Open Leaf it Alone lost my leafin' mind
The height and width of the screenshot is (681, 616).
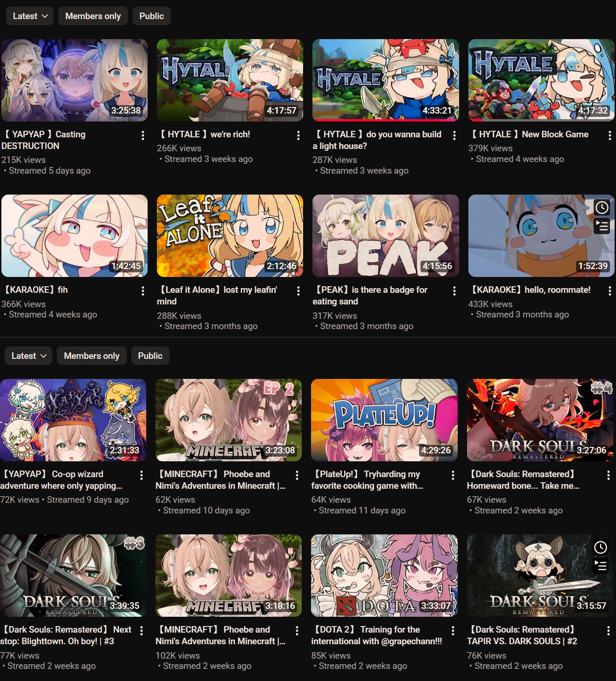(x=217, y=296)
